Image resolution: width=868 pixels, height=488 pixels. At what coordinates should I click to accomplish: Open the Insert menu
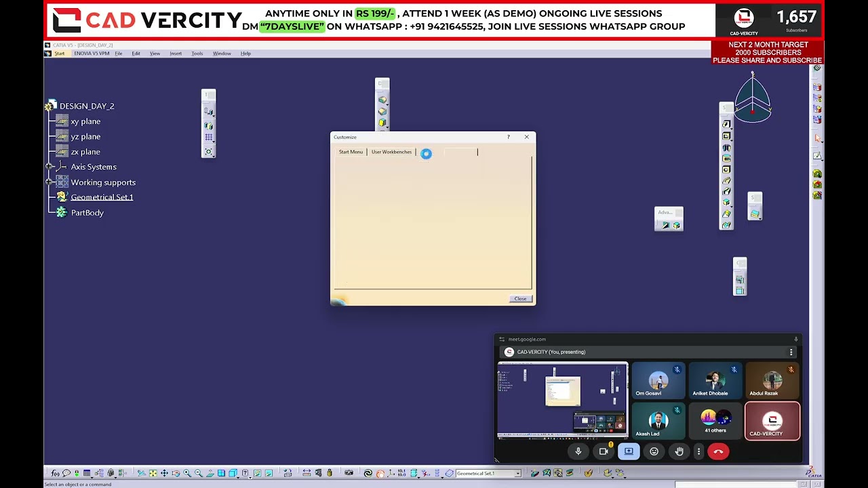click(x=176, y=54)
